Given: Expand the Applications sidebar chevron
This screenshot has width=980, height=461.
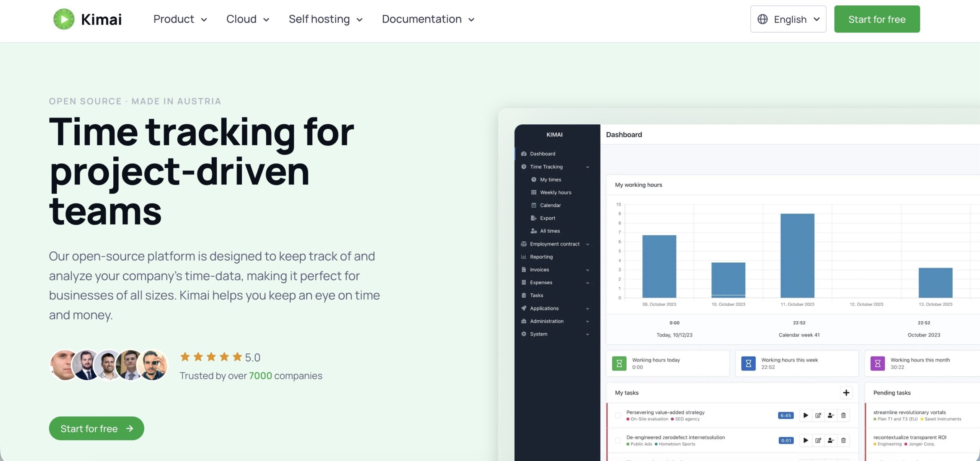Looking at the screenshot, I should [x=588, y=309].
